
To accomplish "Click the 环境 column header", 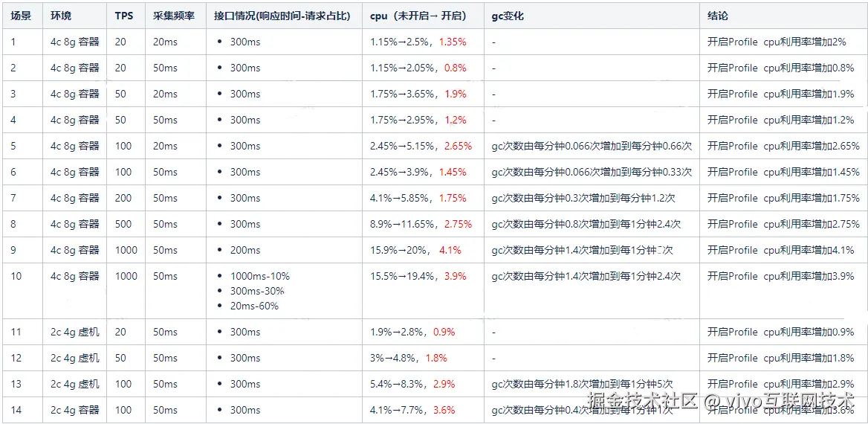I will (61, 16).
